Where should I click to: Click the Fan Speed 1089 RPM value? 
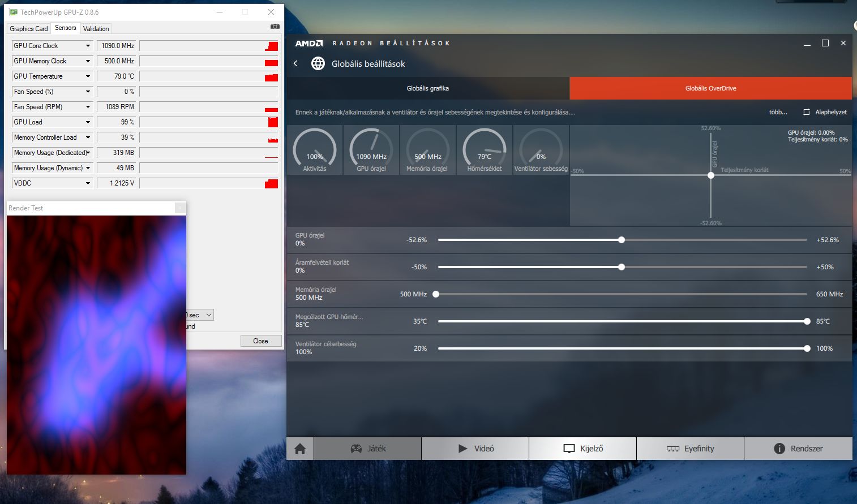click(117, 107)
